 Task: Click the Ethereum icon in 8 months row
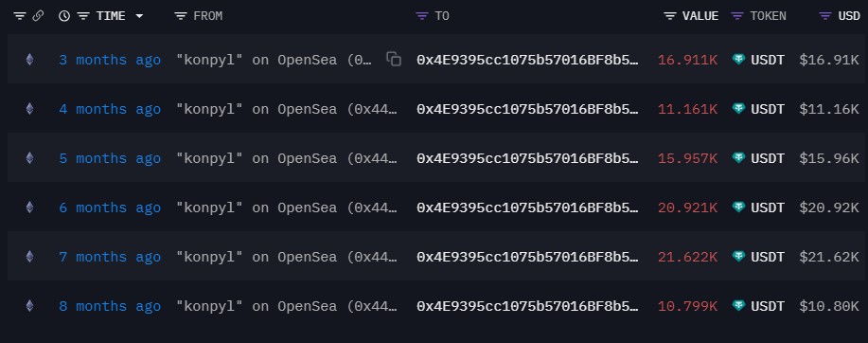click(30, 305)
